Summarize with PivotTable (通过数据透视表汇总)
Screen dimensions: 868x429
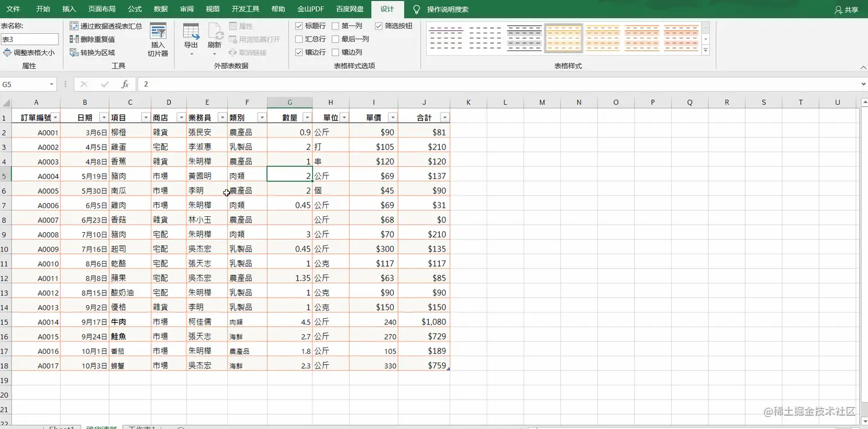106,26
